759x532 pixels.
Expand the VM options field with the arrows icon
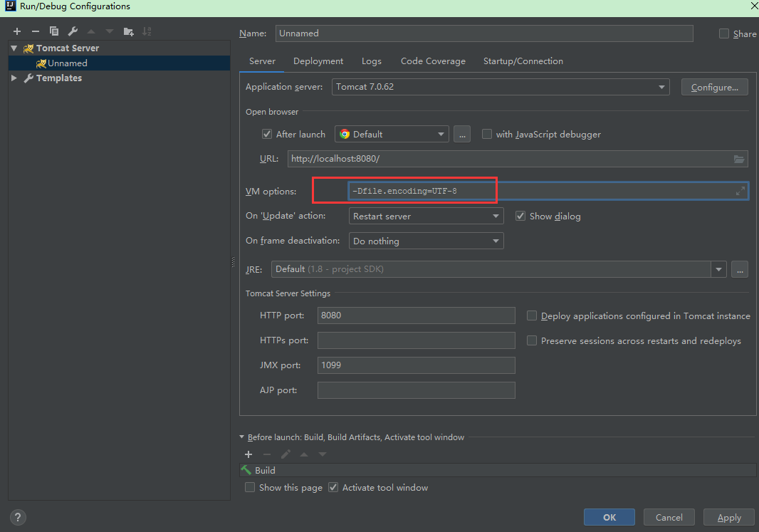[x=740, y=191]
